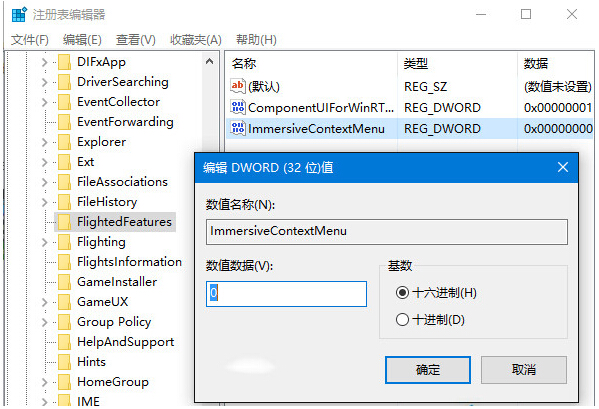The height and width of the screenshot is (409, 599).
Task: Open the 查看(V) menu
Action: 136,40
